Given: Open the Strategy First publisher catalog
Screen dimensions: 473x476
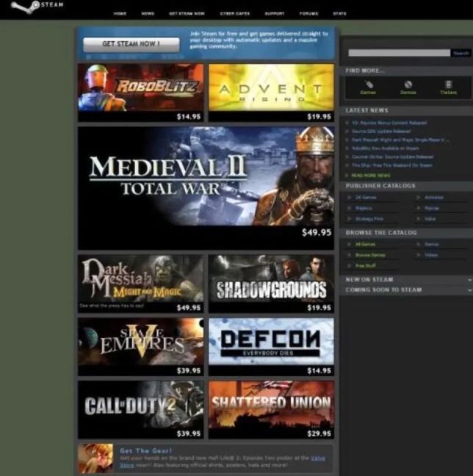Looking at the screenshot, I should coord(369,219).
